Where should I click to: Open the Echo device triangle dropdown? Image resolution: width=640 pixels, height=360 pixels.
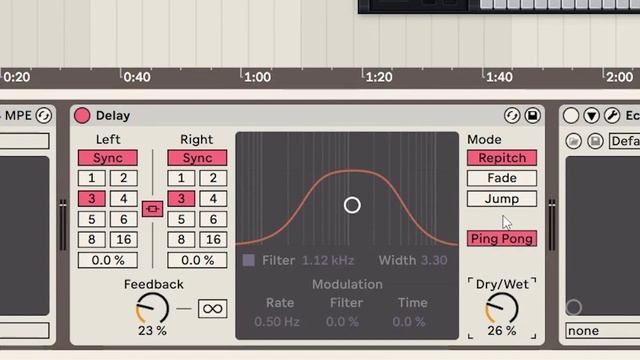point(591,116)
